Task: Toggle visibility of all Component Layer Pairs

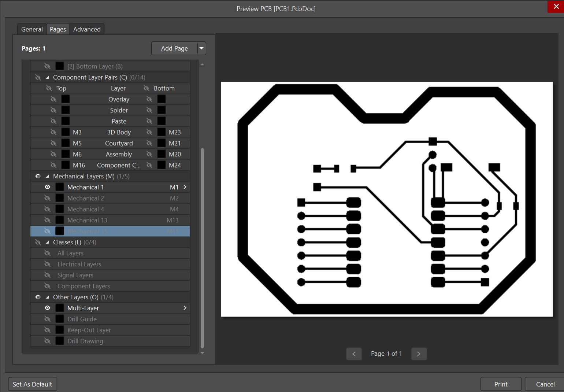Action: 38,77
